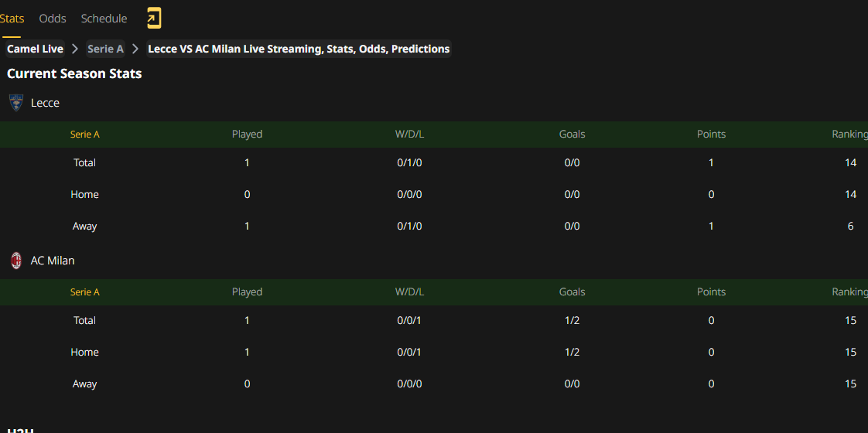This screenshot has width=868, height=433.
Task: Select the Lecce team name
Action: coord(45,103)
